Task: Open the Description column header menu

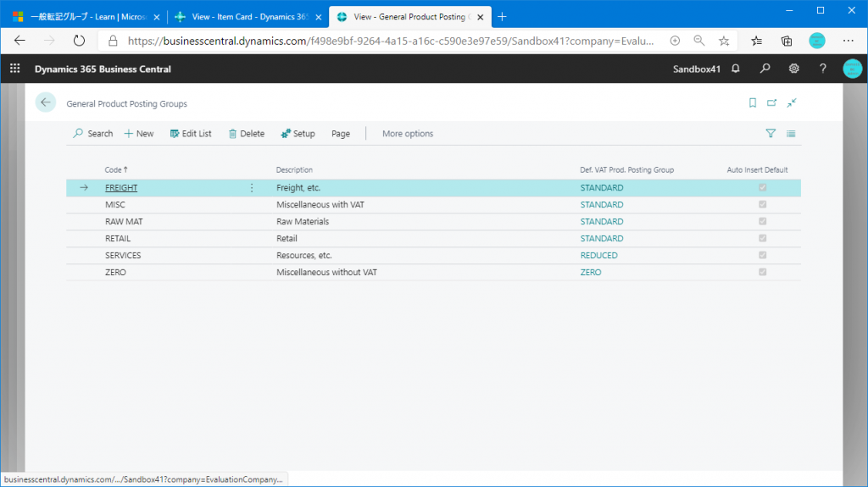Action: 294,170
